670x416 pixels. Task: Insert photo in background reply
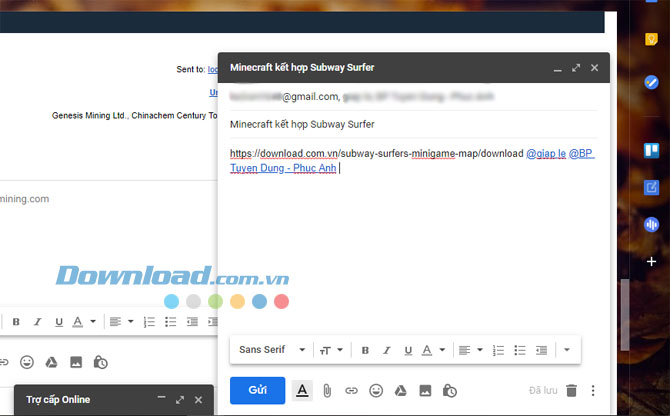tap(76, 362)
